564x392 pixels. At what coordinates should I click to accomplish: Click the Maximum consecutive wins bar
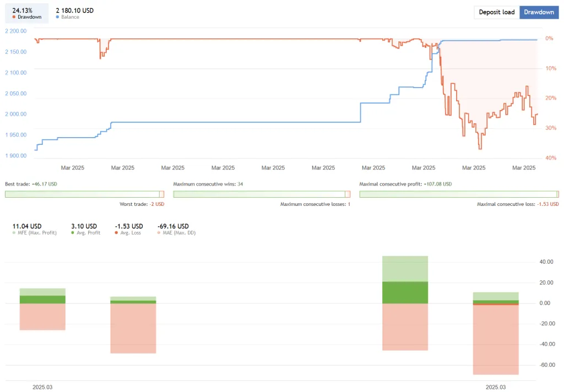[259, 194]
